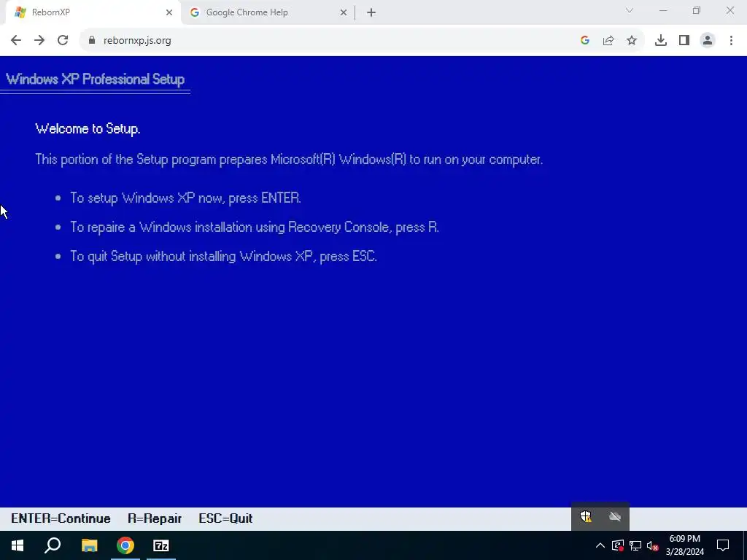Open 7-Zip from the taskbar
Viewport: 747px width, 560px height.
161,545
